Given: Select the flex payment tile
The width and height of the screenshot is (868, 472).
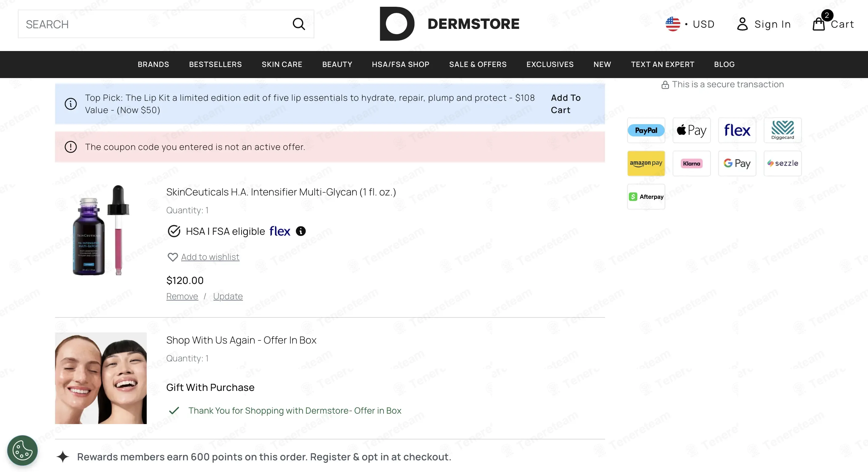Looking at the screenshot, I should point(737,130).
